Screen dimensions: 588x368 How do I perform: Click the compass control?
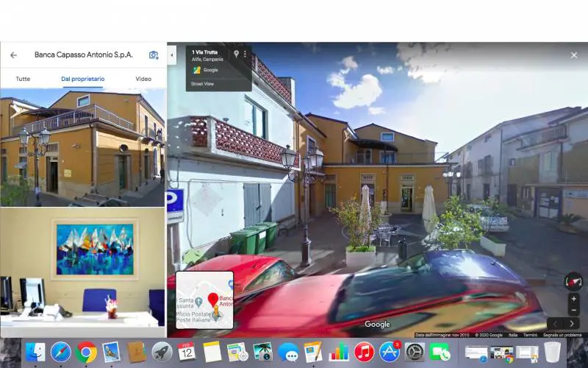573,282
